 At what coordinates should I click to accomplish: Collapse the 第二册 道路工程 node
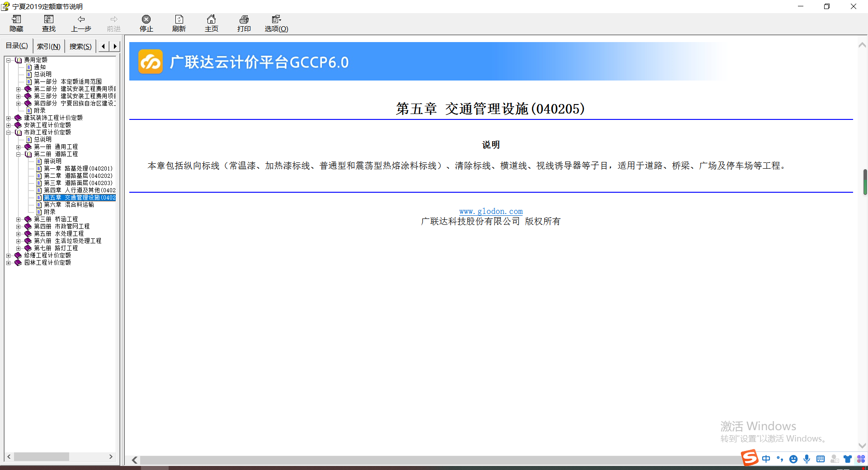tap(18, 154)
